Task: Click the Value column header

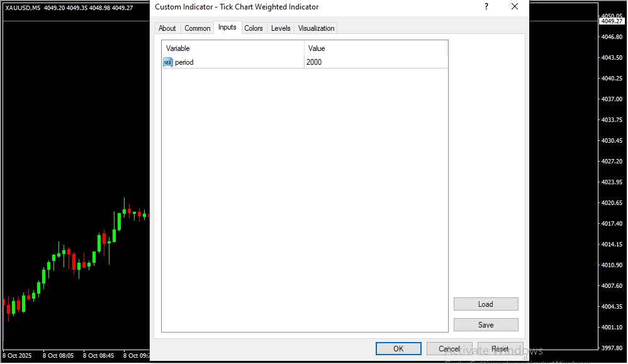Action: coord(375,48)
